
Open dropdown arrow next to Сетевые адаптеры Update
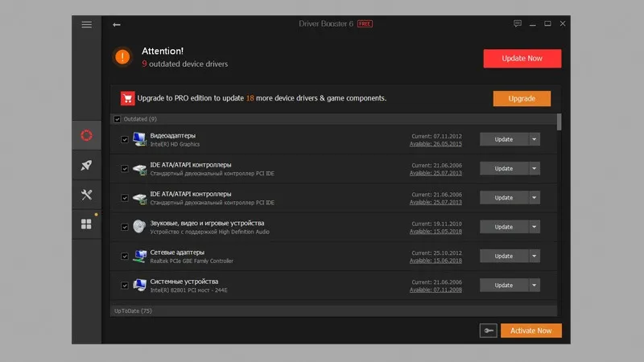[534, 256]
